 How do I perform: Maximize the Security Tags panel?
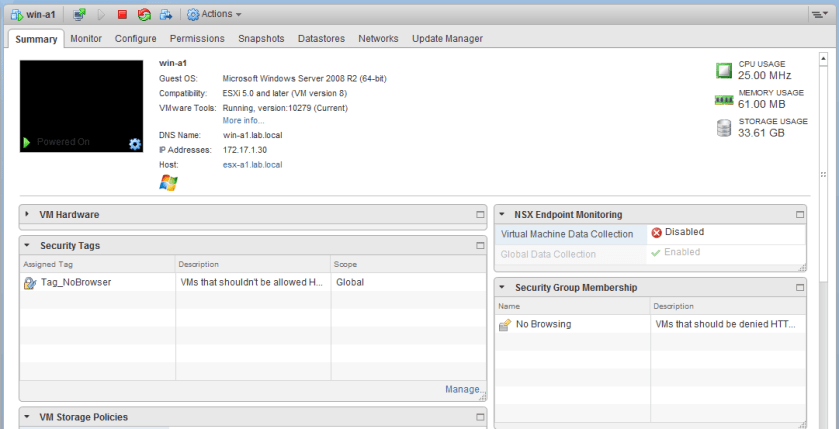tap(480, 246)
